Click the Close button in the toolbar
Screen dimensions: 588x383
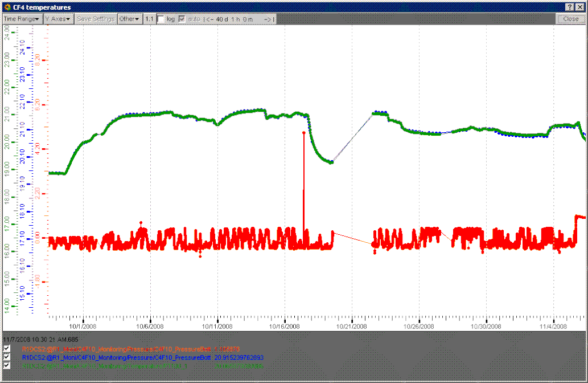(570, 19)
